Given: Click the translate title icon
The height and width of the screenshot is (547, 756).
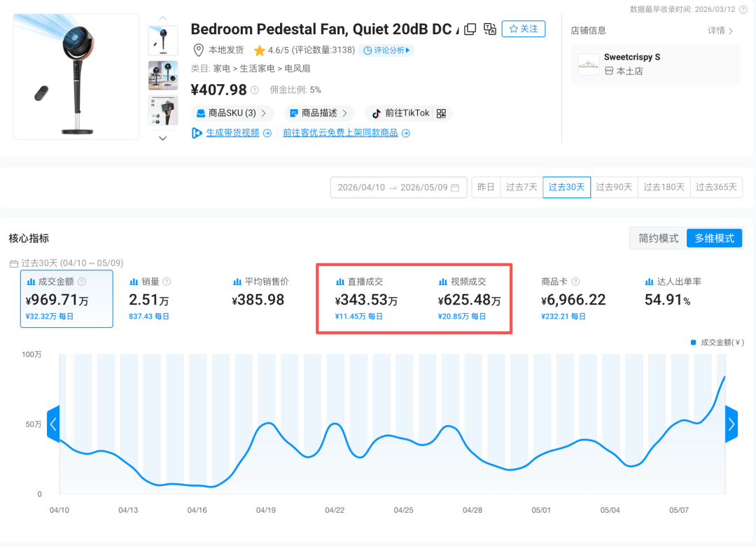Looking at the screenshot, I should [490, 29].
